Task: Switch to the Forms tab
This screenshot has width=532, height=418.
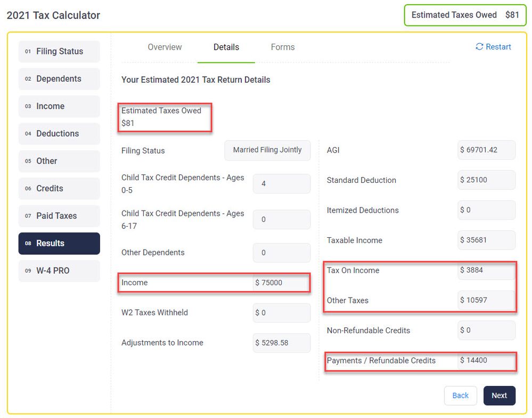Action: [282, 47]
